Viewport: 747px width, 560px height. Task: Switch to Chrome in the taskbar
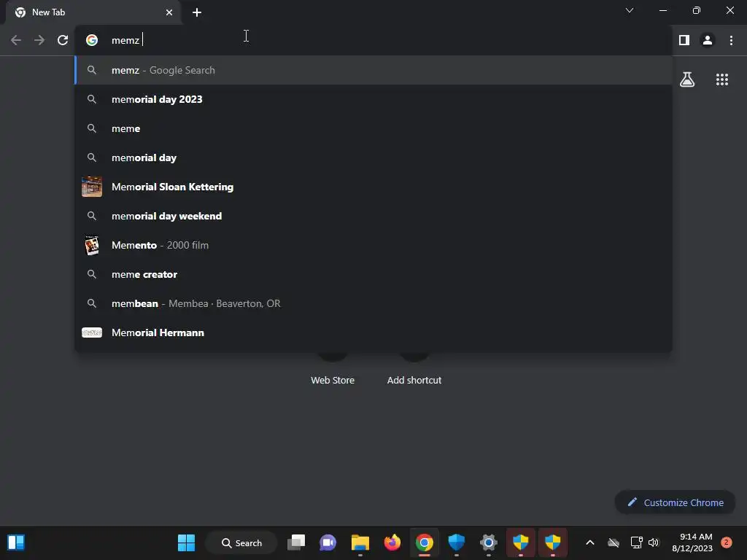pyautogui.click(x=424, y=542)
